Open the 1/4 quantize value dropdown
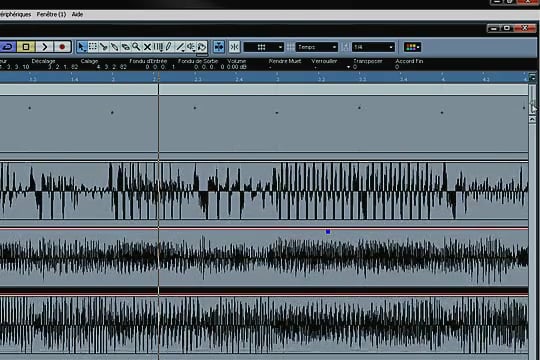The width and height of the screenshot is (540, 360). click(x=373, y=47)
